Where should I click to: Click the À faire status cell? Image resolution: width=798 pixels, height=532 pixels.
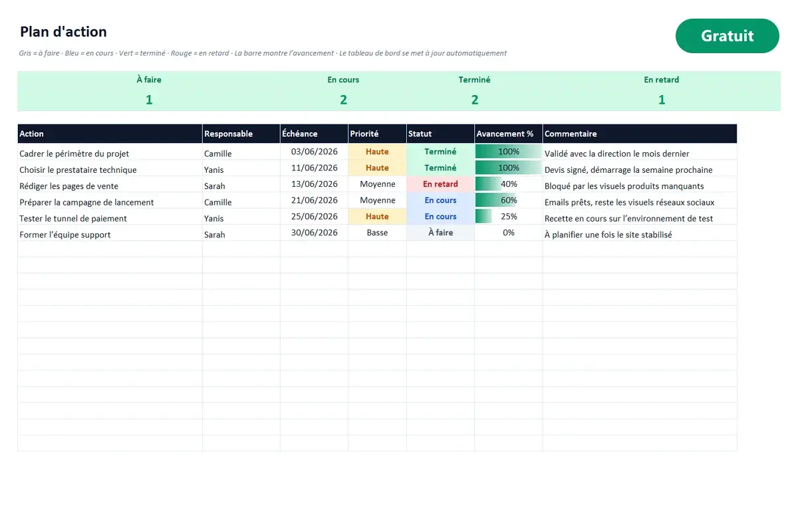click(440, 233)
